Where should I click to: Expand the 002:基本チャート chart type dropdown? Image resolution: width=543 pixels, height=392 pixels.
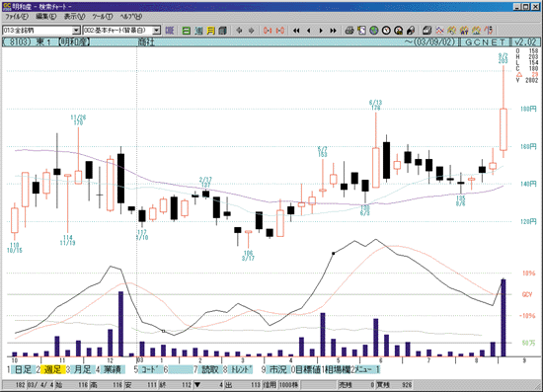point(157,31)
